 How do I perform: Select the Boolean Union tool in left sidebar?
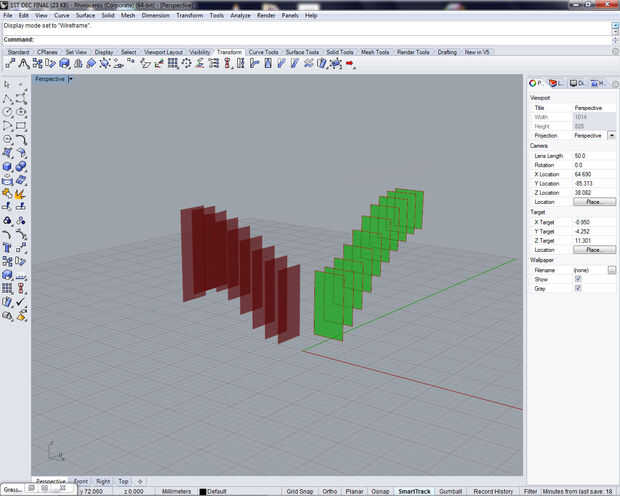[21, 167]
